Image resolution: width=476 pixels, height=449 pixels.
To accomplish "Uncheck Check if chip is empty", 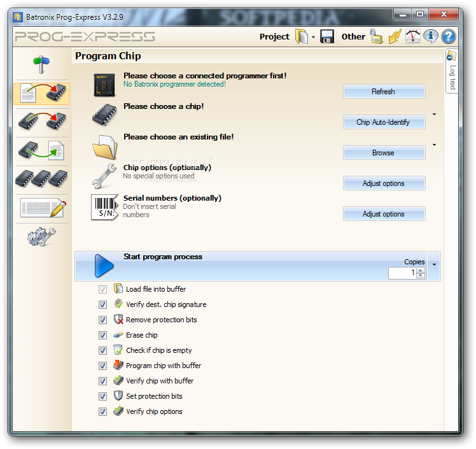I will [x=102, y=350].
